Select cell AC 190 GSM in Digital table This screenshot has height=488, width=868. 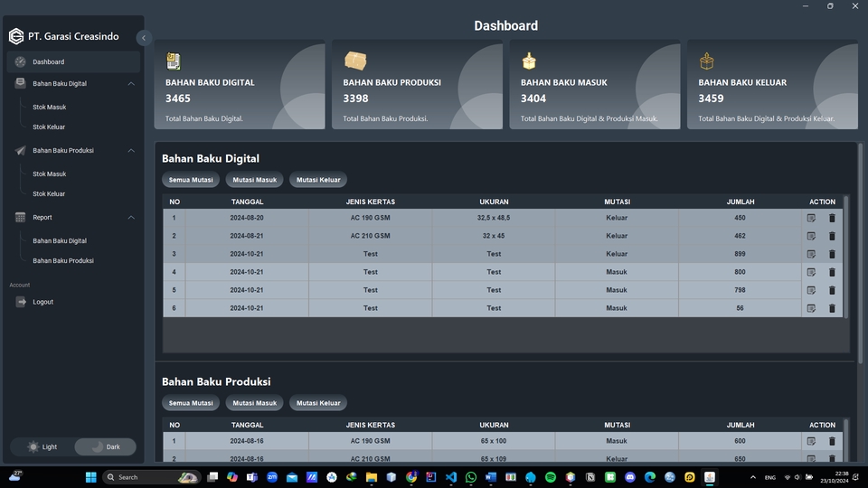371,218
